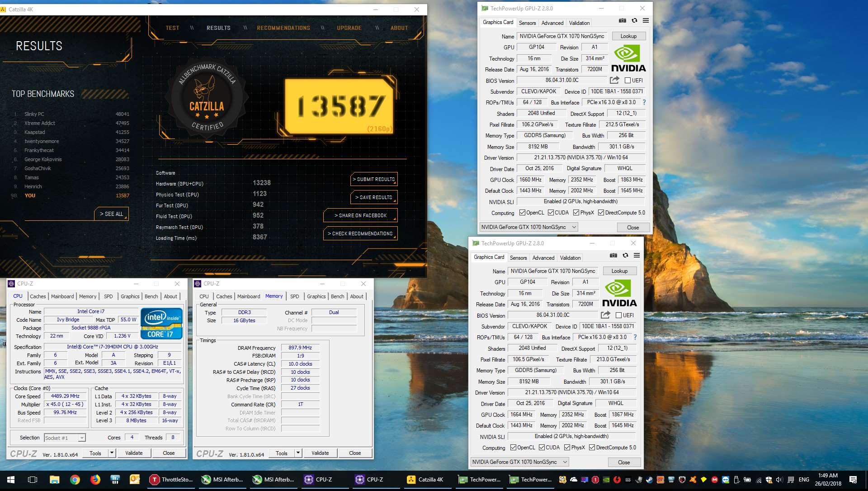Screen dimensions: 868x491
Task: Open Validation tab in upper GPU-Z
Action: click(579, 23)
